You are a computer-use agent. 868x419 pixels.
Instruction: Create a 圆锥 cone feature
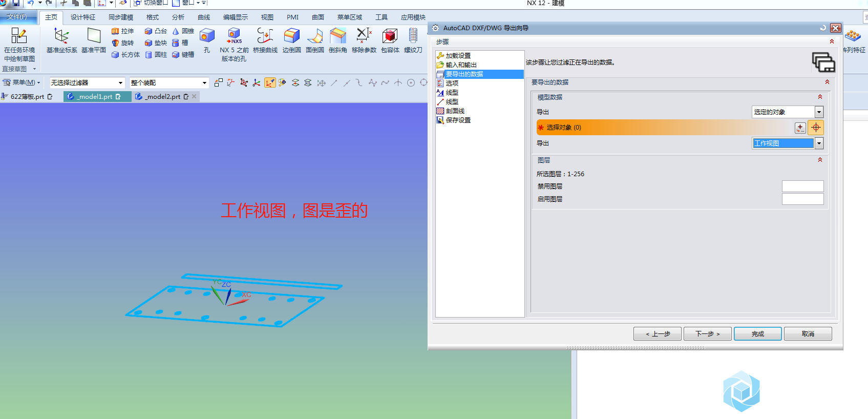click(x=183, y=31)
